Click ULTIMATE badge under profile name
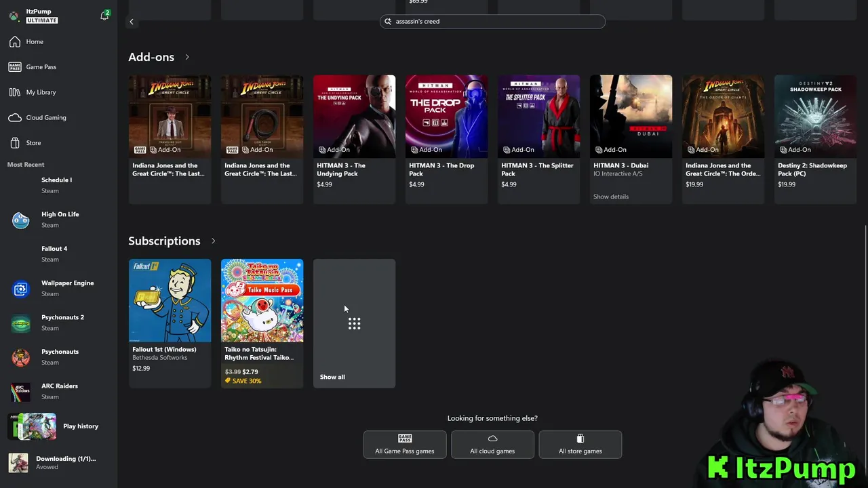 (x=42, y=21)
